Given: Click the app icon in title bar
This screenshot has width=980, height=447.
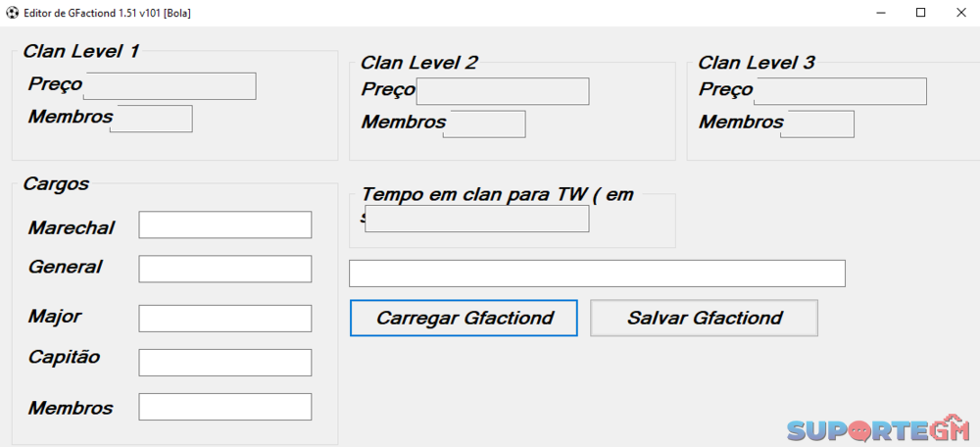Looking at the screenshot, I should (x=10, y=12).
